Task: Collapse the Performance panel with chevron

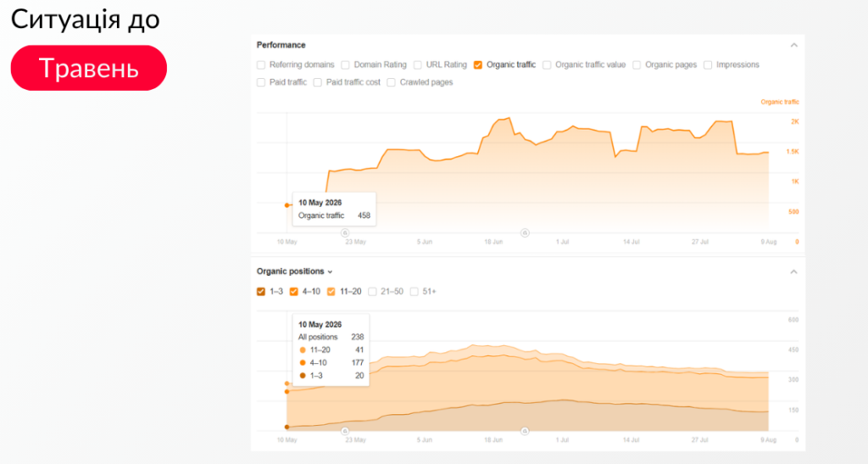Action: (793, 46)
